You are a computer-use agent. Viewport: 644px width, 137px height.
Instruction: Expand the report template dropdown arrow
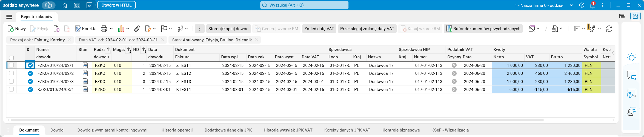tap(561, 28)
